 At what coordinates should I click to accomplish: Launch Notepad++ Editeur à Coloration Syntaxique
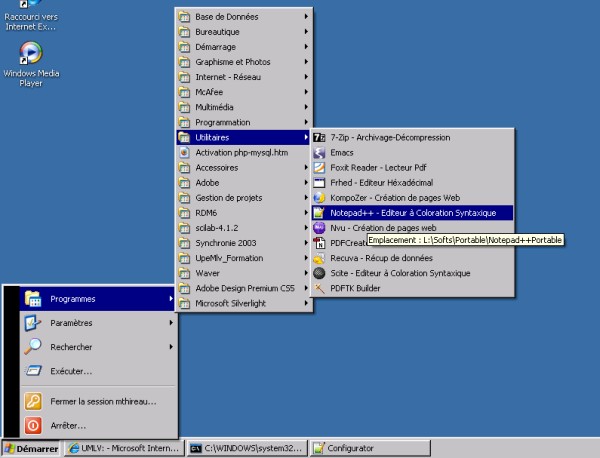coord(410,212)
